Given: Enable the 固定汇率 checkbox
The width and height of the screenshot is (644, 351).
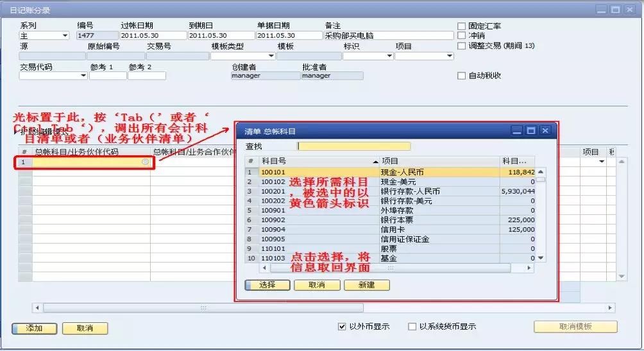Looking at the screenshot, I should pyautogui.click(x=462, y=26).
